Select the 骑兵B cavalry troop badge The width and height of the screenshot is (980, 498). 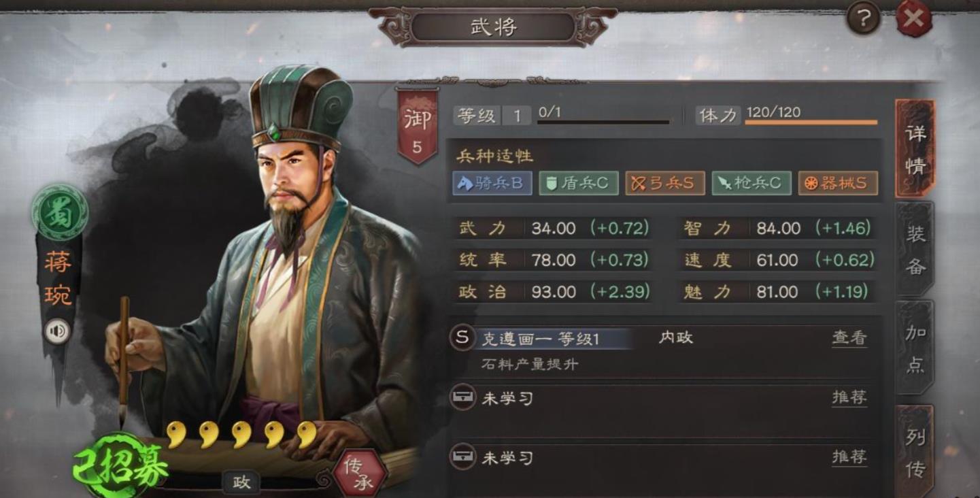pos(493,183)
